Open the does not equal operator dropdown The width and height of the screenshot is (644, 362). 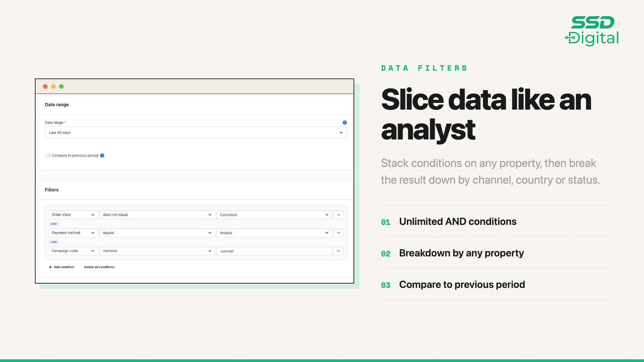pos(157,215)
